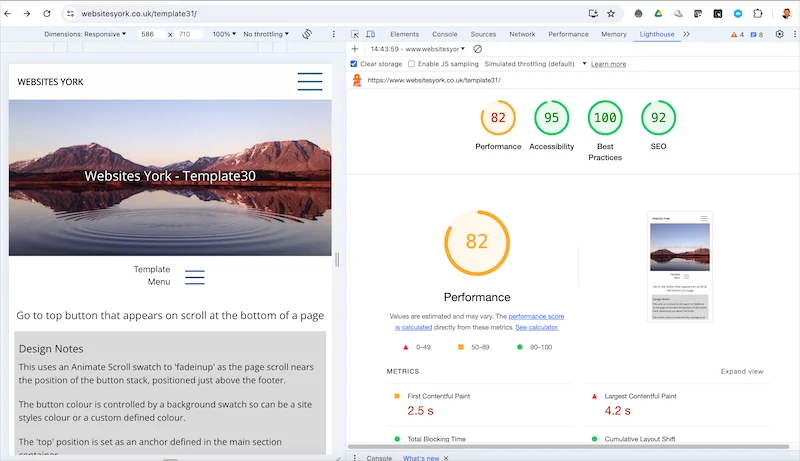
Task: Clear all Lighthouse reports icon
Action: [x=478, y=49]
